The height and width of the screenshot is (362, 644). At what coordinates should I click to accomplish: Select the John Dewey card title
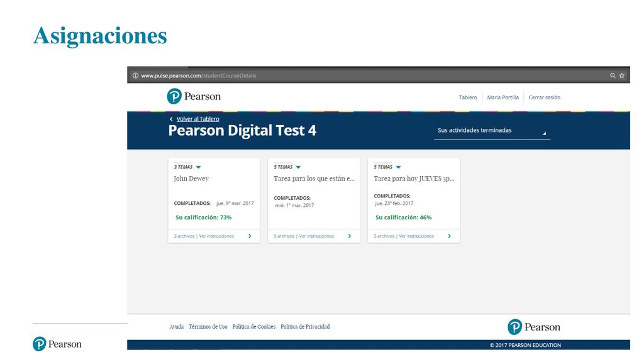point(191,178)
